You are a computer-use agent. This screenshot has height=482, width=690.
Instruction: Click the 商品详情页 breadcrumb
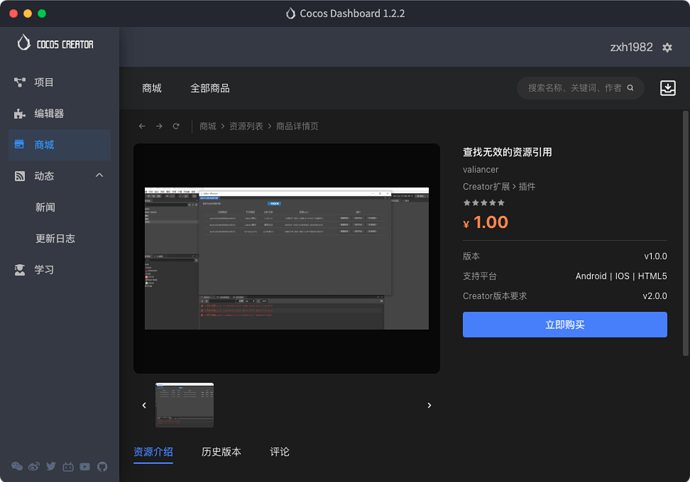pyautogui.click(x=297, y=126)
